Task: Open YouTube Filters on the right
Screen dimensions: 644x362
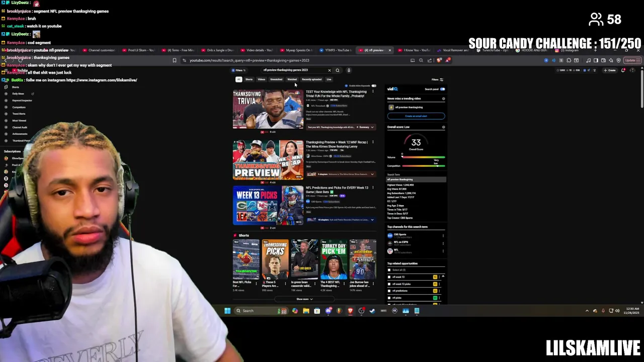Action: pyautogui.click(x=437, y=79)
